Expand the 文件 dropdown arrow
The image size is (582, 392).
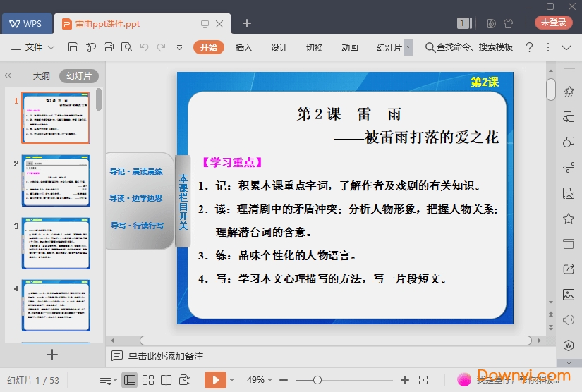(51, 47)
